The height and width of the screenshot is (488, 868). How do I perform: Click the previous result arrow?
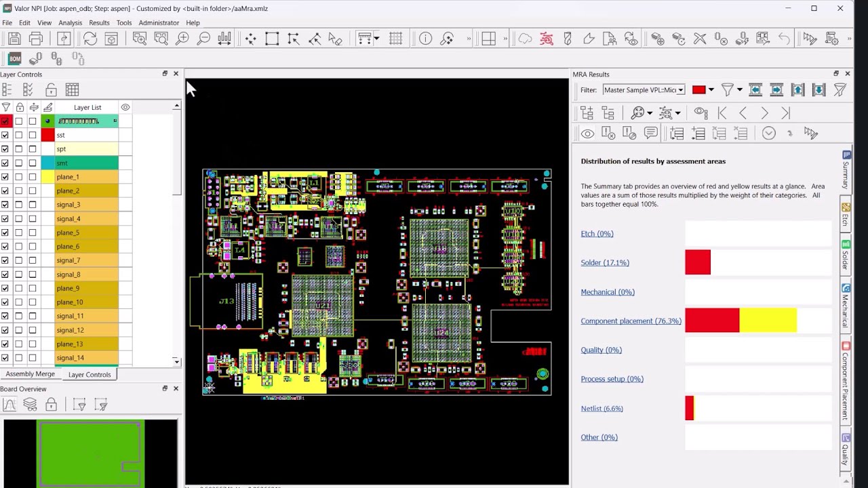pyautogui.click(x=743, y=113)
